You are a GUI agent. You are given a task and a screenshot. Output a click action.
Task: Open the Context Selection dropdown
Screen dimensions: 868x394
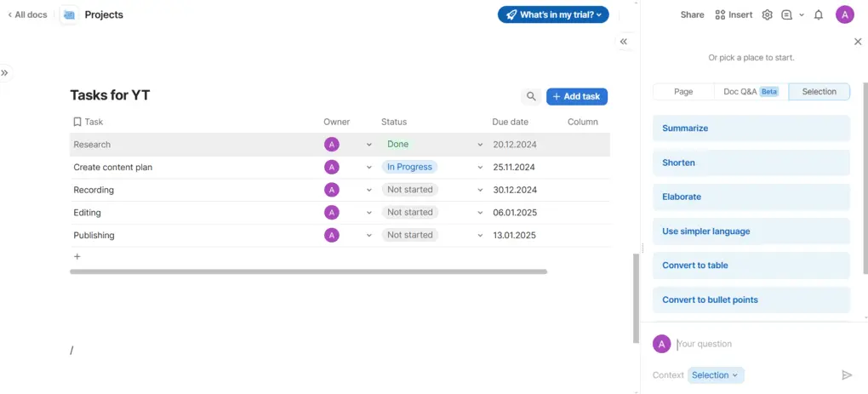point(715,375)
